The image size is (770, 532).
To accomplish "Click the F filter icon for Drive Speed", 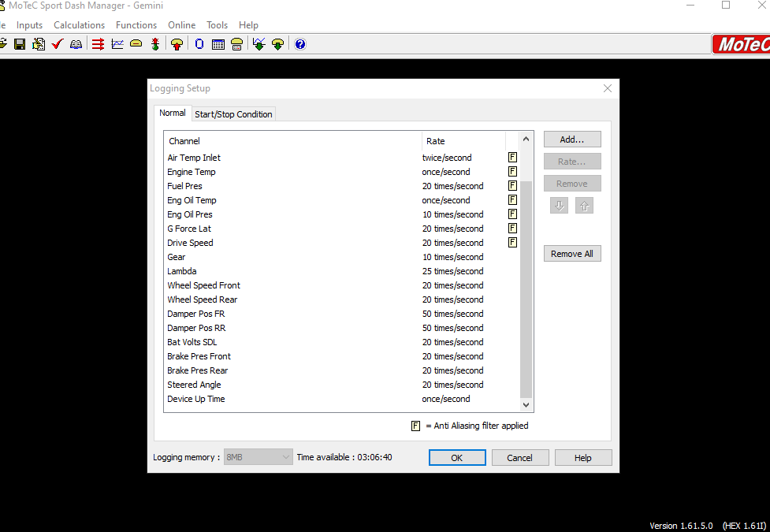I will [x=512, y=243].
